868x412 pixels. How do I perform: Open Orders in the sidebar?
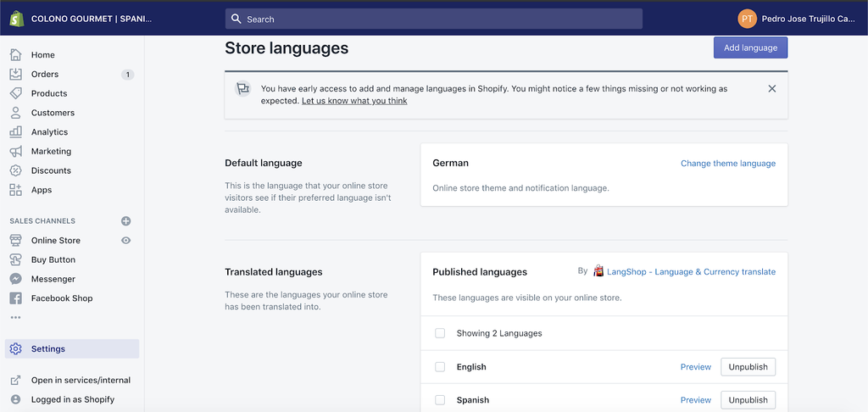pyautogui.click(x=45, y=75)
